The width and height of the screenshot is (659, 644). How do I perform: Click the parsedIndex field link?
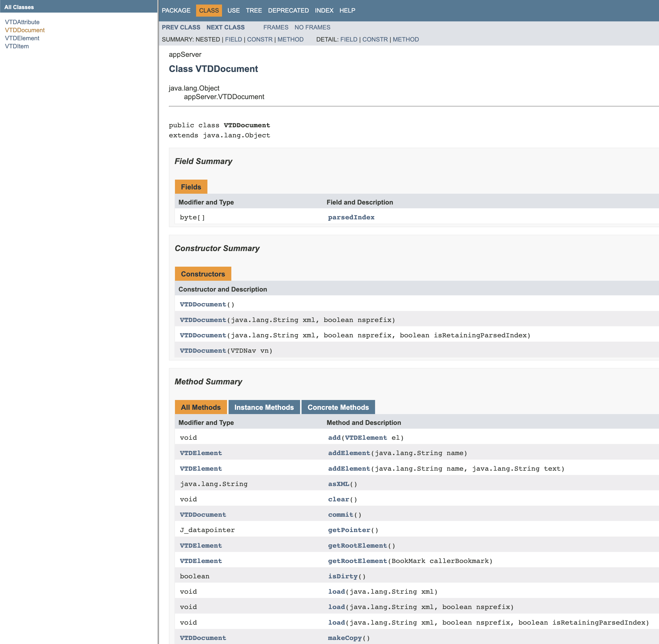(351, 217)
